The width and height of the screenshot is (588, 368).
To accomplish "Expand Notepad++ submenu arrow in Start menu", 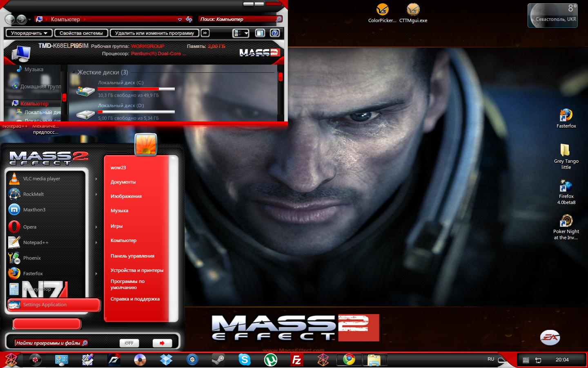I will point(96,242).
